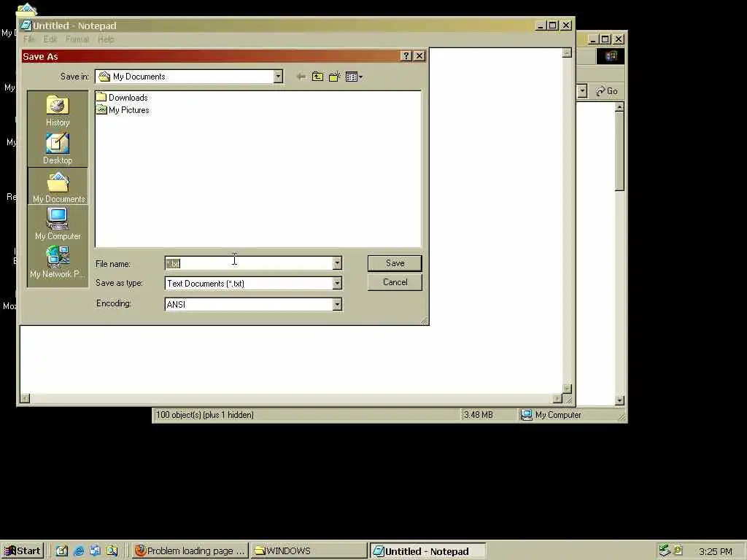This screenshot has height=560, width=747.
Task: Click Notepad's horizontal scroll left arrow
Action: (x=26, y=399)
